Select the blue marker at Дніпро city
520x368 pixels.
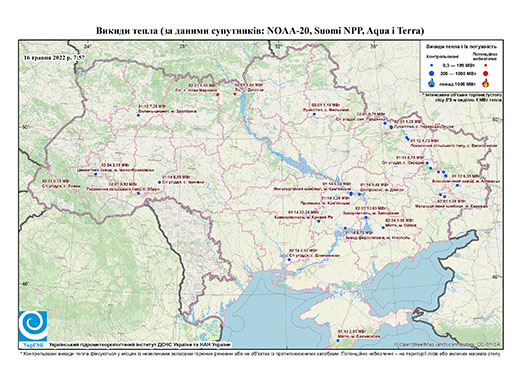359,194
